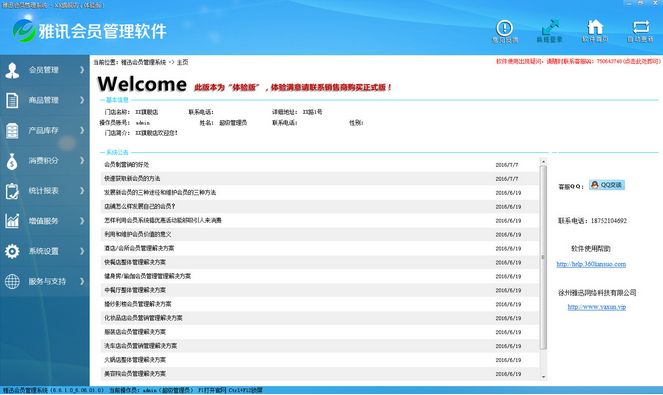Open announcement 发展新会员的三种途径

point(319,192)
